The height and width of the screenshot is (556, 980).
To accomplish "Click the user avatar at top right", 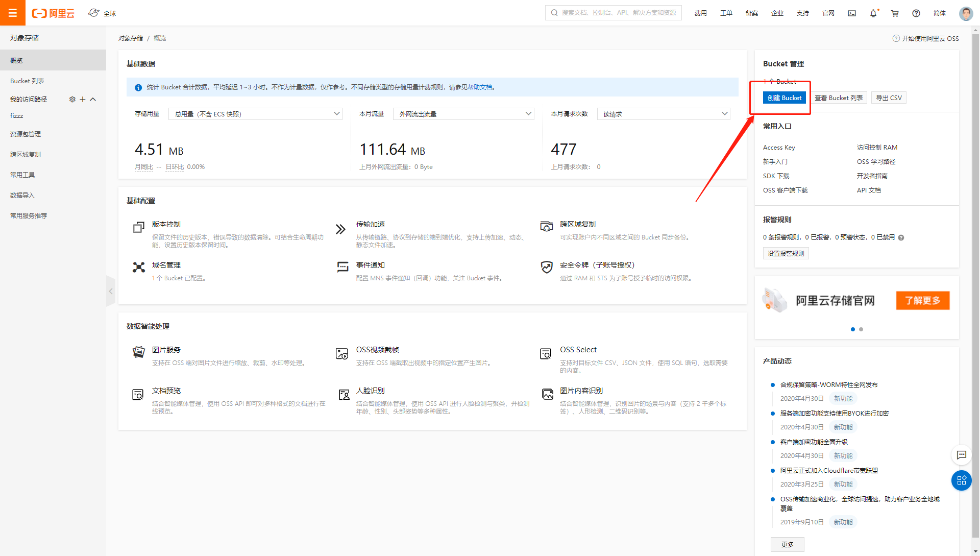I will tap(966, 13).
